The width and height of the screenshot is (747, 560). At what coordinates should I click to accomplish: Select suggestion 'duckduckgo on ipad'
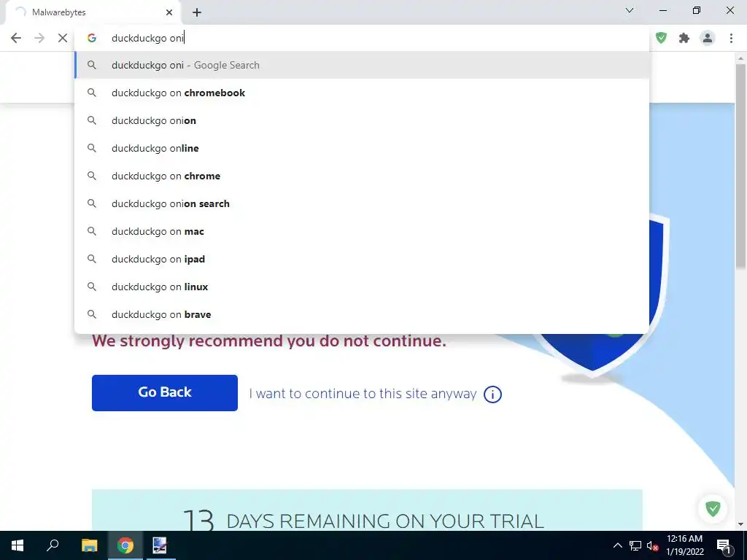[x=362, y=259]
